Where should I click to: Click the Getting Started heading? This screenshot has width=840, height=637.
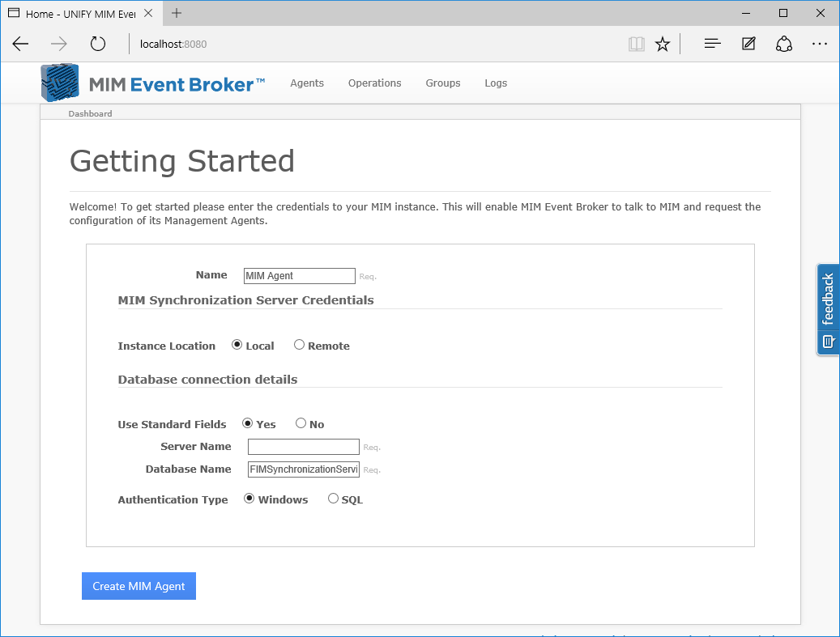coord(182,160)
